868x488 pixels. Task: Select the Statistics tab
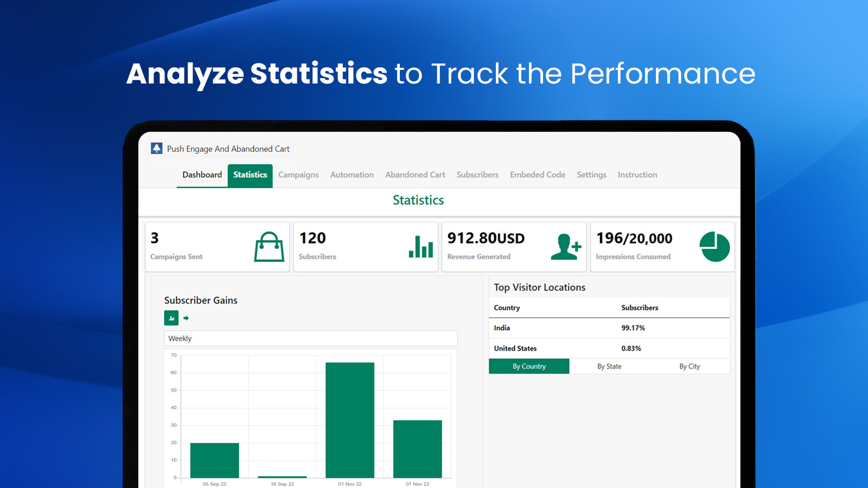[250, 175]
